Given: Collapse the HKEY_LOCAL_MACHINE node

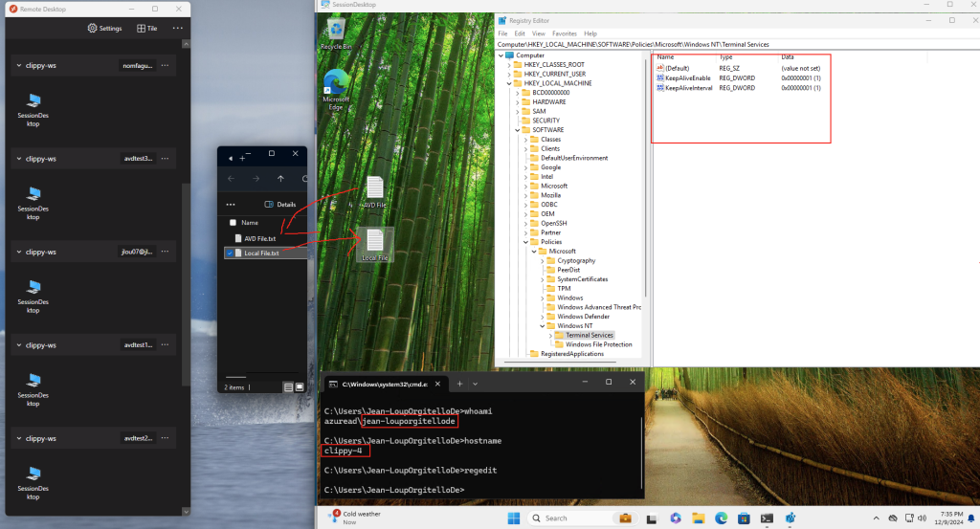Looking at the screenshot, I should pyautogui.click(x=509, y=83).
